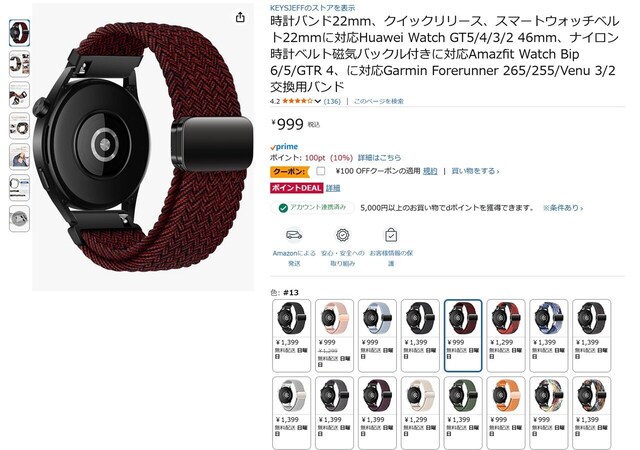Open the 136 reviews count link
The height and width of the screenshot is (450, 640).
(x=332, y=101)
